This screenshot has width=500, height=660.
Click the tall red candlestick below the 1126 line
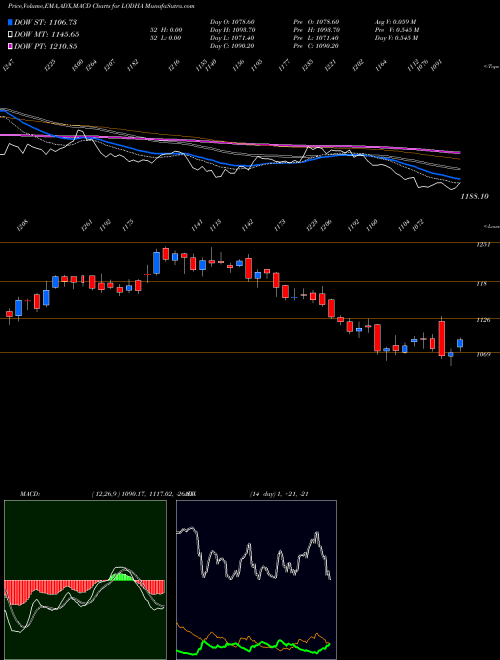[x=441, y=338]
